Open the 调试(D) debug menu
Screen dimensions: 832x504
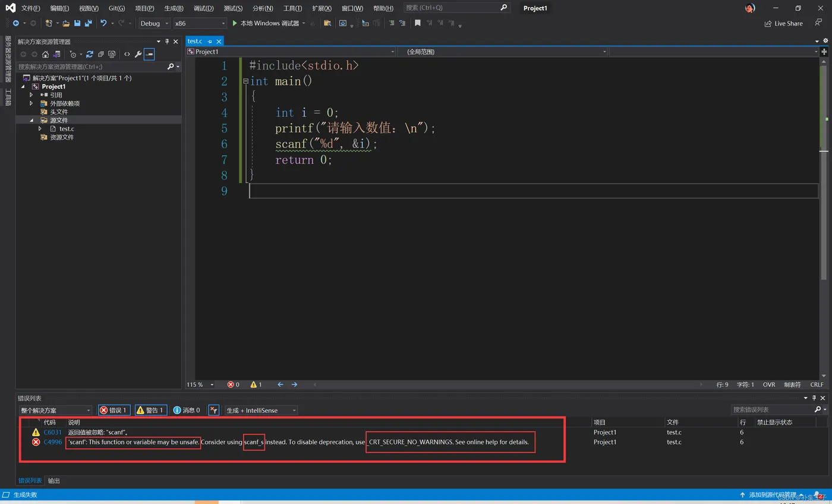point(203,8)
